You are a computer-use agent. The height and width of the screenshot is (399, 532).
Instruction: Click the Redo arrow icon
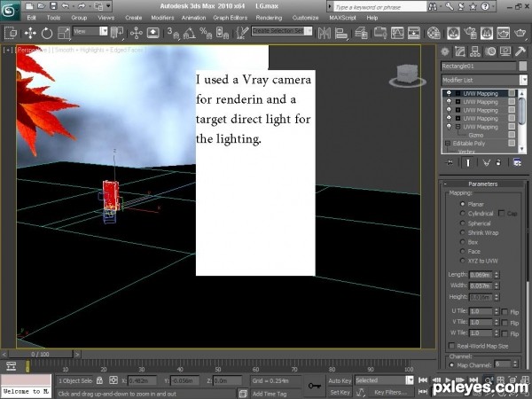coord(82,6)
